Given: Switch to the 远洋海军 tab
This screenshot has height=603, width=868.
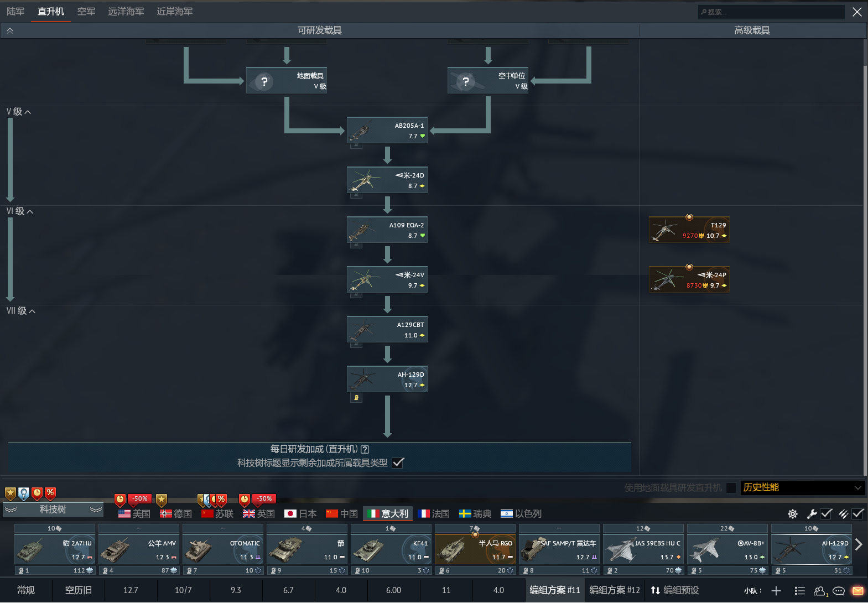Looking at the screenshot, I should (126, 12).
